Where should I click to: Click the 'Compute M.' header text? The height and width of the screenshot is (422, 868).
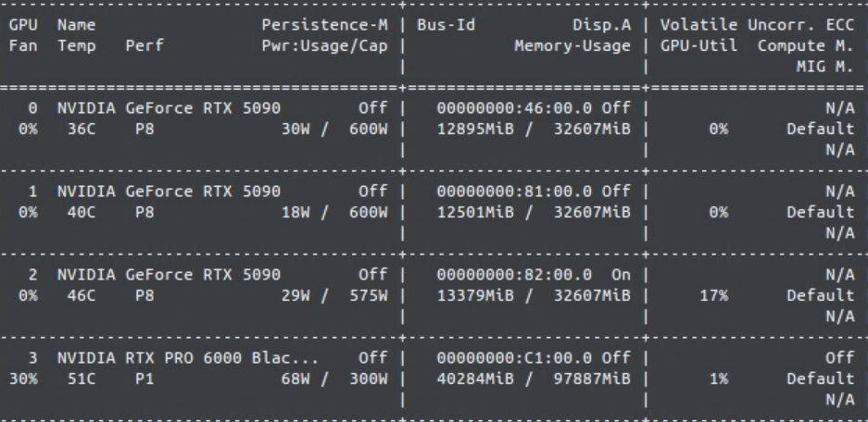805,46
